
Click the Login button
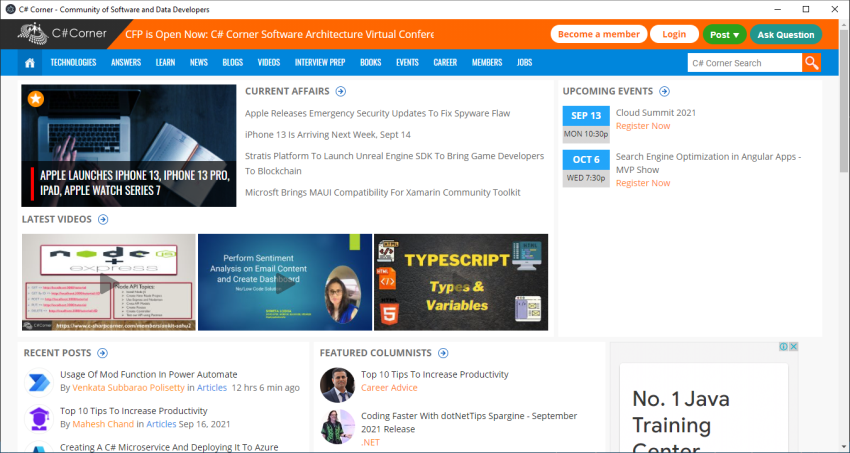[674, 34]
